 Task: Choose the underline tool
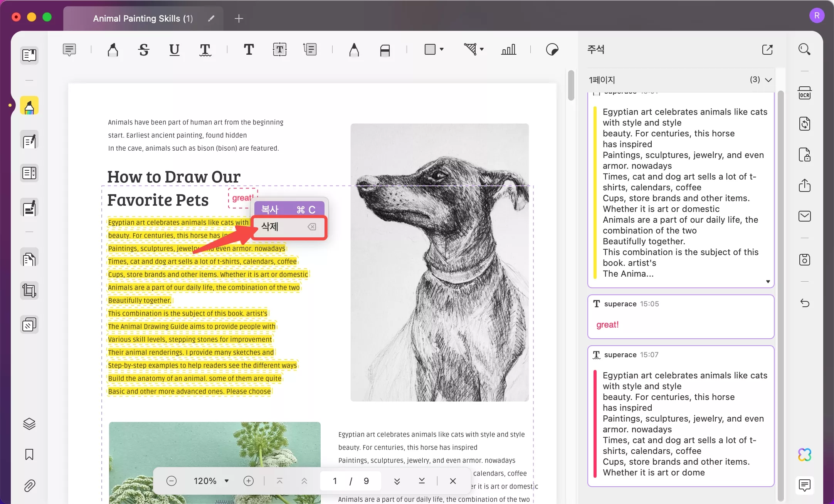click(x=175, y=50)
